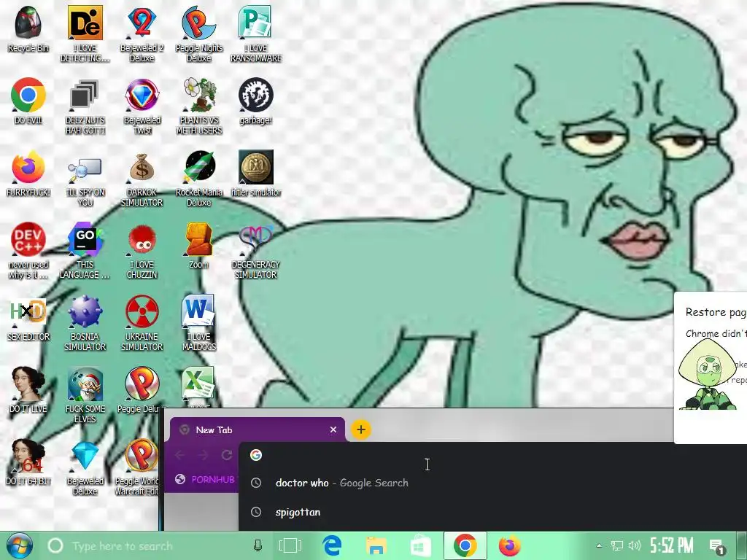The image size is (747, 560).
Task: Launch the 'DARKOK SIMULATOR' money bag icon
Action: click(142, 178)
